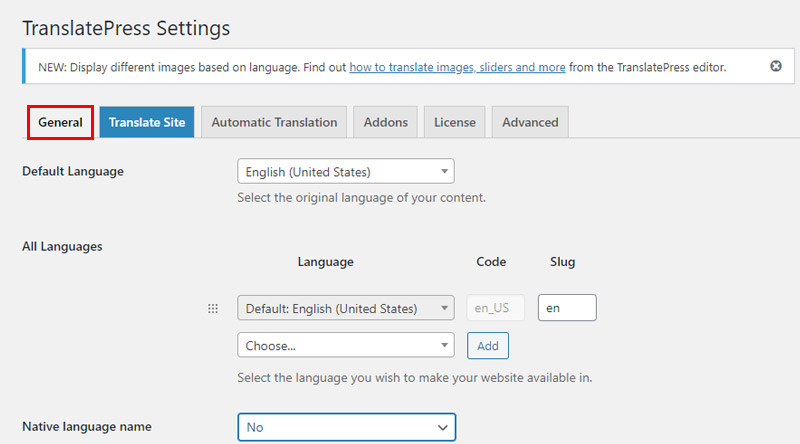Open the Default Language dropdown

pos(346,171)
